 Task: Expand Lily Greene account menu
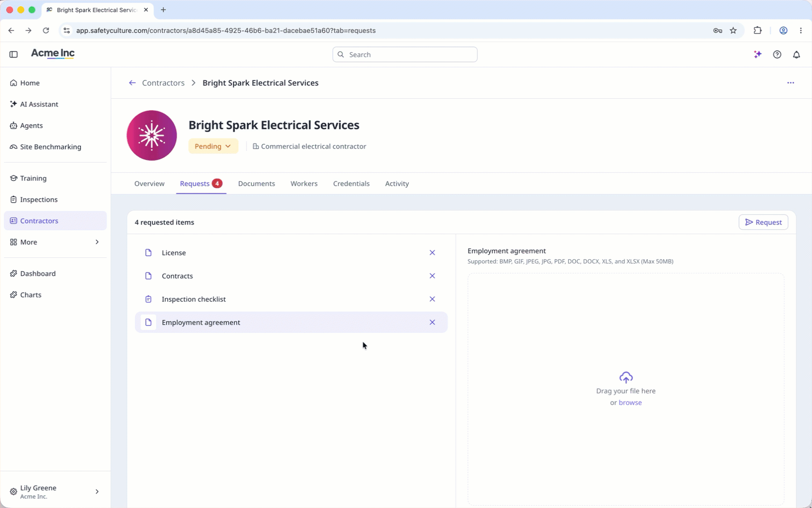click(x=55, y=492)
